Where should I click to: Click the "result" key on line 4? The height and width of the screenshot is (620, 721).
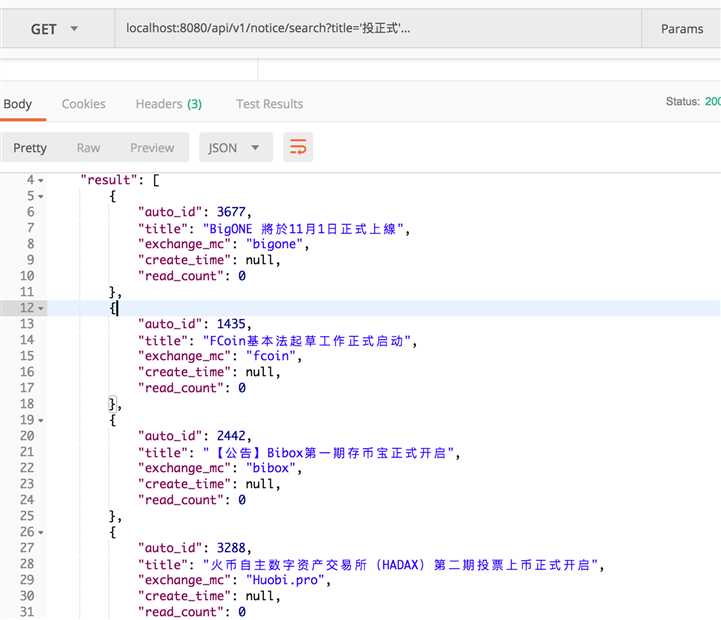(109, 180)
